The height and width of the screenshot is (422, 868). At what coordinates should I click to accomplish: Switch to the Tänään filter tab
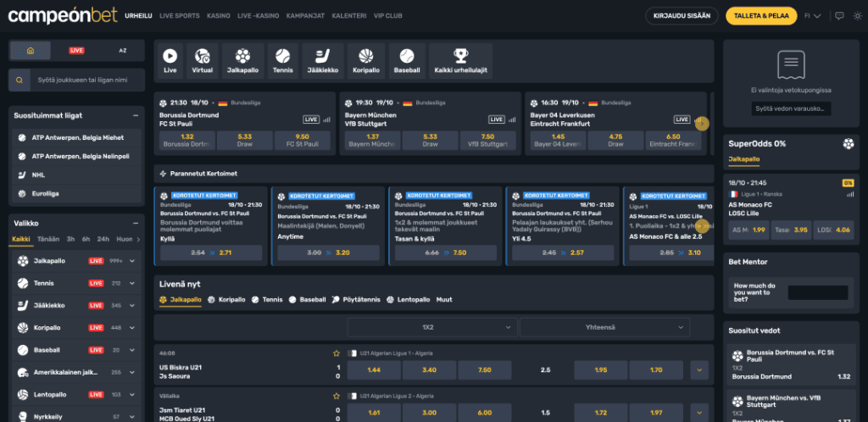pos(48,240)
